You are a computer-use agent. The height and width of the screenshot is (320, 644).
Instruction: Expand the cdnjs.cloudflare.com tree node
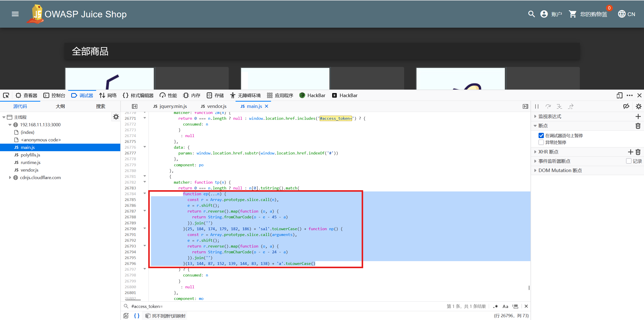[10, 178]
